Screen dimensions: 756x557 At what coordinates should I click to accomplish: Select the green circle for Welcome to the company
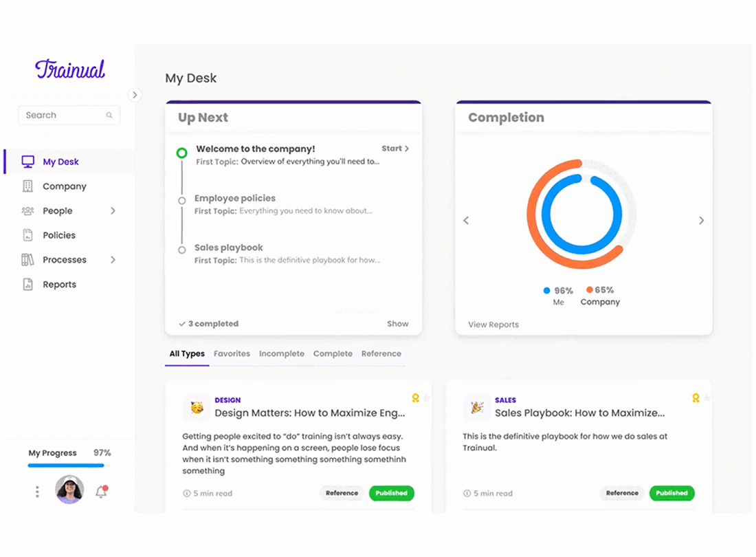181,153
